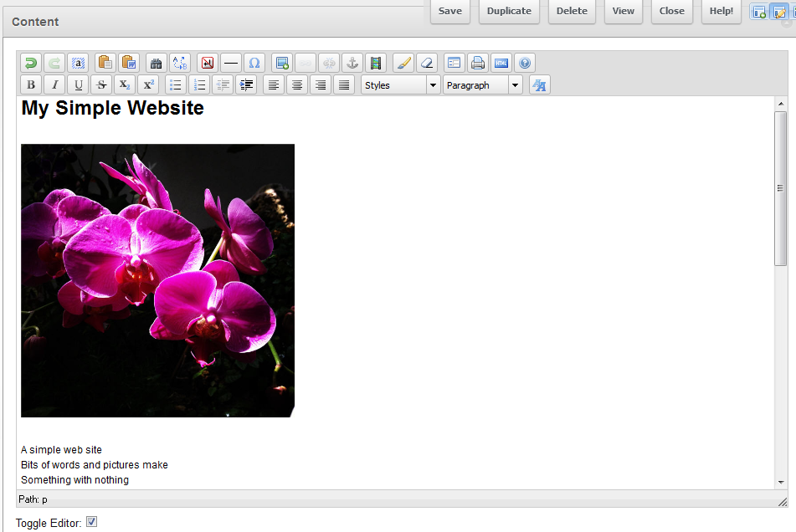796x532 pixels.
Task: Click the path element 'p' in status bar
Action: (x=44, y=499)
